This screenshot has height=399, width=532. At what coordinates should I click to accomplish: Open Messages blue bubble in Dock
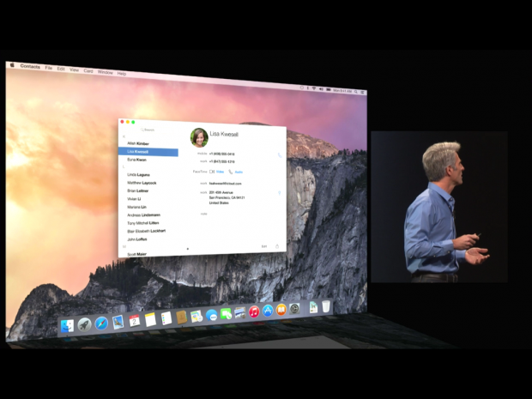click(211, 316)
